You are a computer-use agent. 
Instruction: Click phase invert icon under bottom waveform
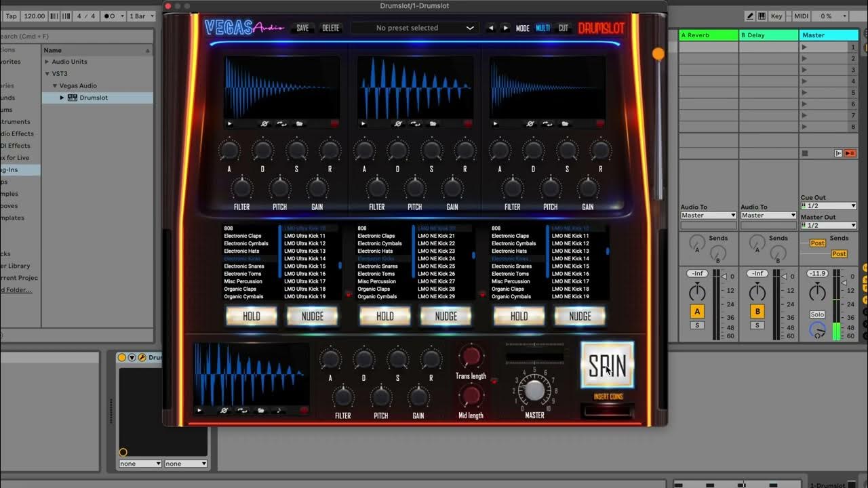223,410
